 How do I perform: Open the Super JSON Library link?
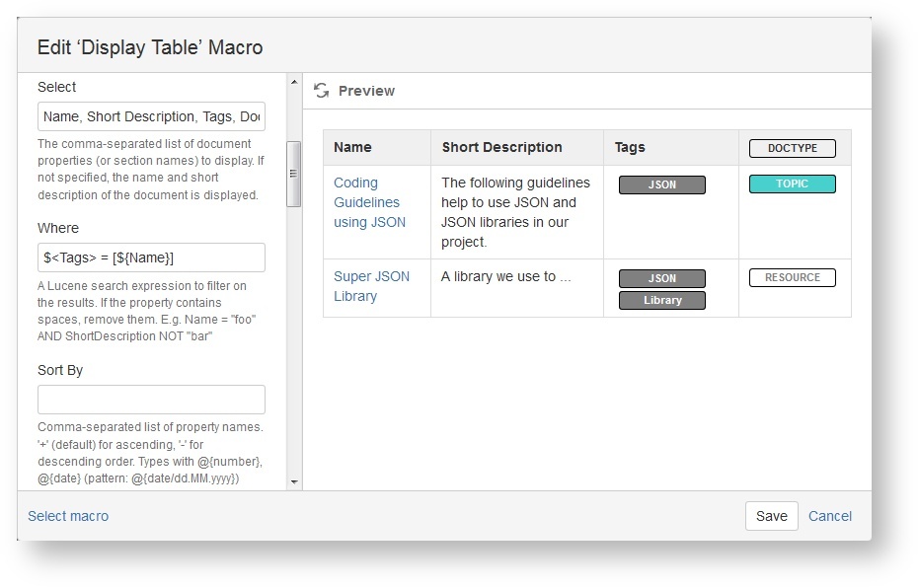pyautogui.click(x=371, y=286)
